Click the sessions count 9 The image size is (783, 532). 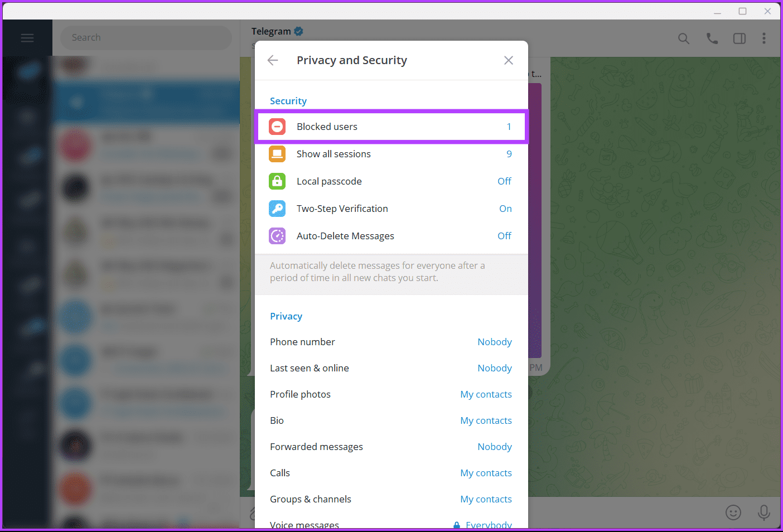pyautogui.click(x=509, y=154)
